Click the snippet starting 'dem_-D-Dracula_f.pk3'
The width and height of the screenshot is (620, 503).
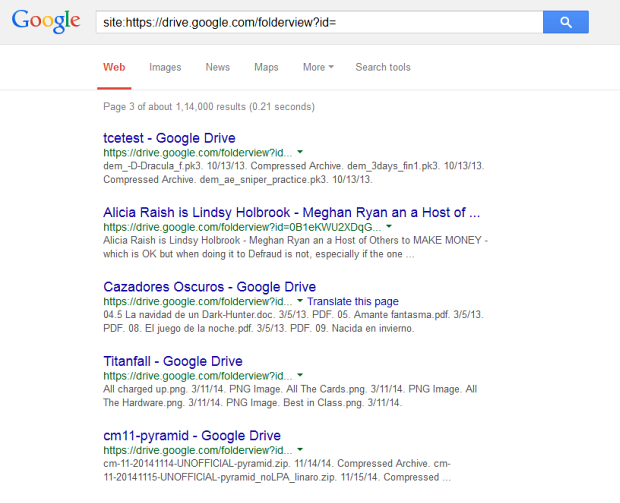[294, 173]
